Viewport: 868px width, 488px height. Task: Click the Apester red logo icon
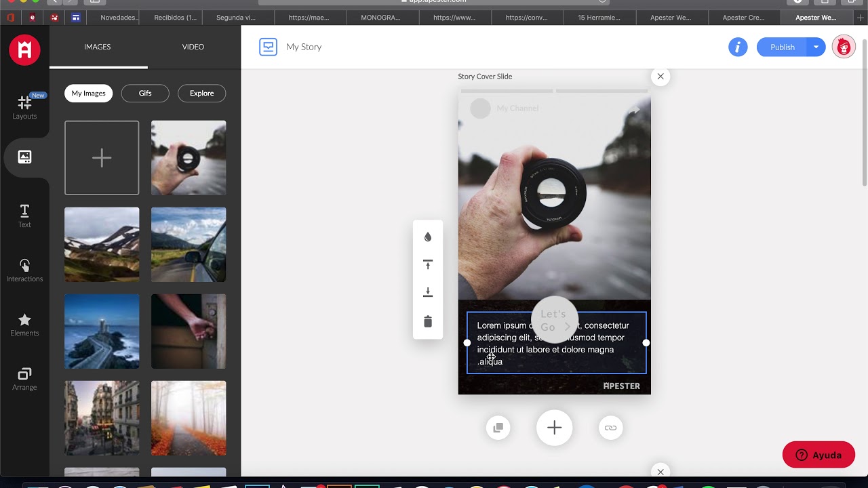tap(24, 49)
